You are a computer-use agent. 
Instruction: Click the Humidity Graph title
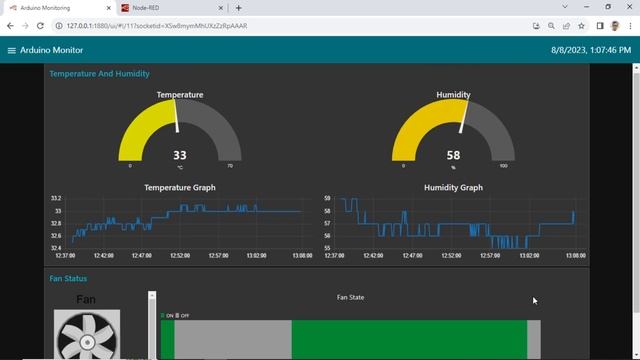[x=453, y=188]
